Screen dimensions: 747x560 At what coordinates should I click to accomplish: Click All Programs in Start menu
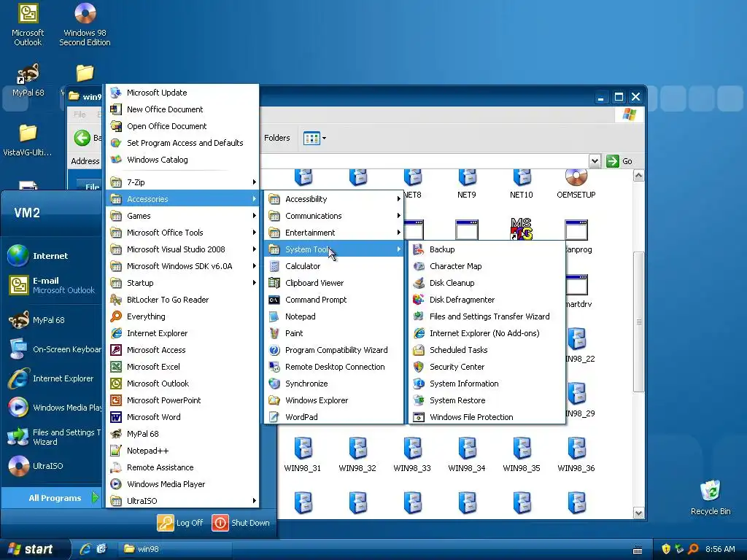coord(53,498)
